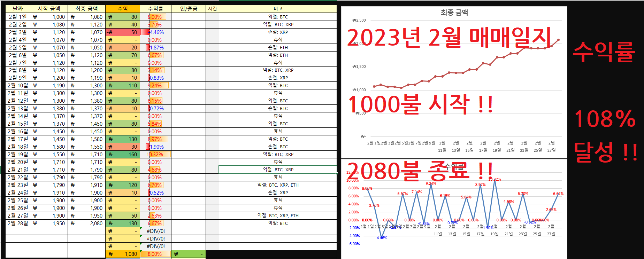Select the 비고 column header cell
This screenshot has height=259, width=644.
point(278,9)
